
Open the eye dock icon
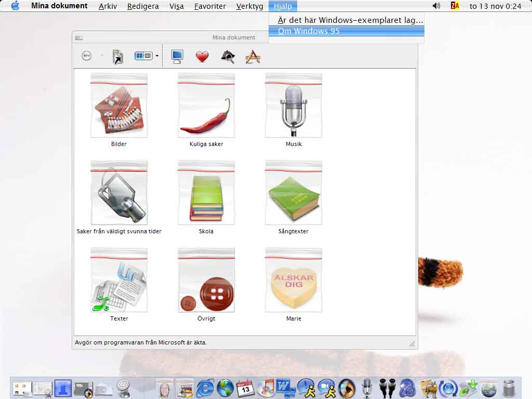347,388
